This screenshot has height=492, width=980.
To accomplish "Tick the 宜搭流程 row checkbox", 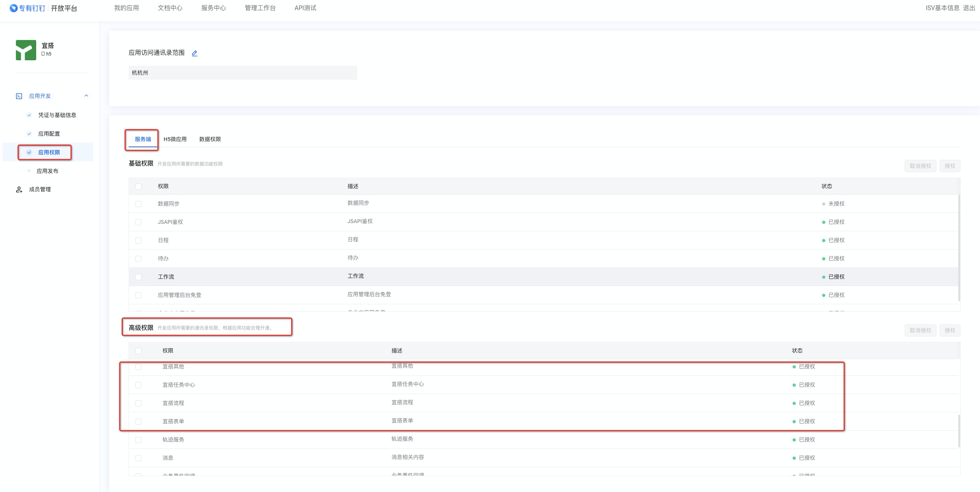I will [138, 403].
